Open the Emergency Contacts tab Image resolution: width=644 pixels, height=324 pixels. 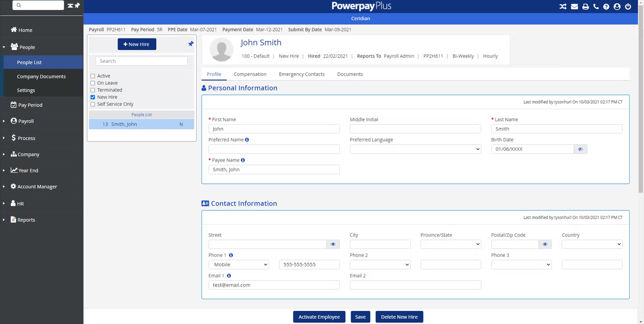(302, 74)
